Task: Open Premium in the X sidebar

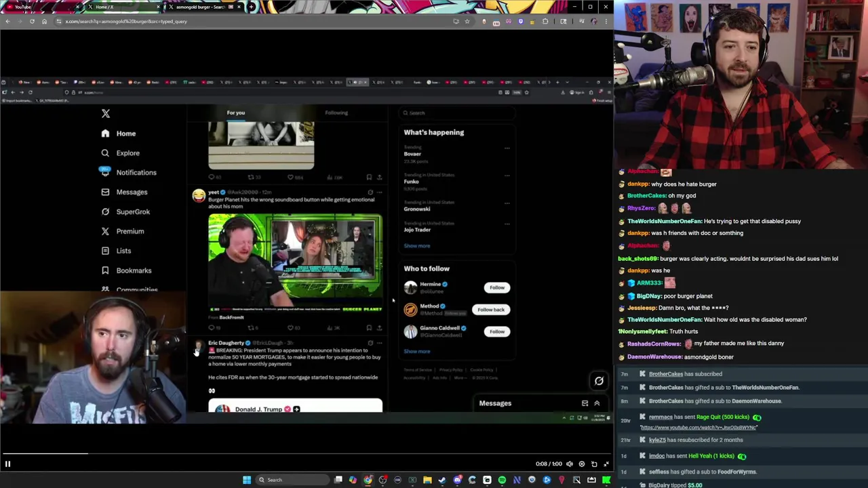Action: coord(123,231)
